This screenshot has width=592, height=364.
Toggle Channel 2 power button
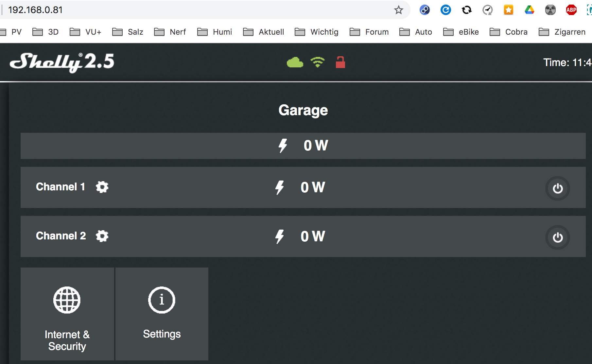coord(557,237)
